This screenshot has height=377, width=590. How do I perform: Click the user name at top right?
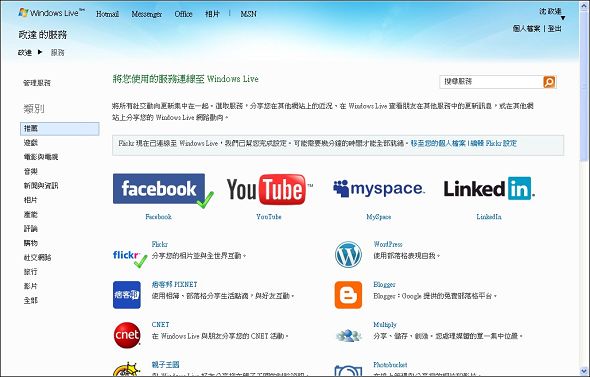tap(550, 12)
